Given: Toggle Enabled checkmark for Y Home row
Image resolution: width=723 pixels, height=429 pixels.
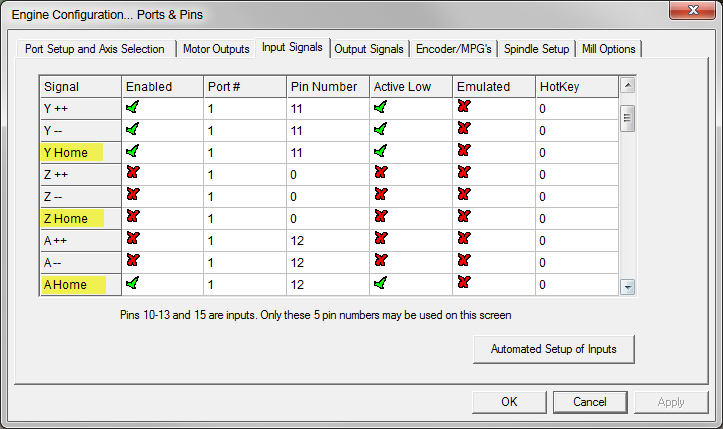Looking at the screenshot, I should (132, 151).
